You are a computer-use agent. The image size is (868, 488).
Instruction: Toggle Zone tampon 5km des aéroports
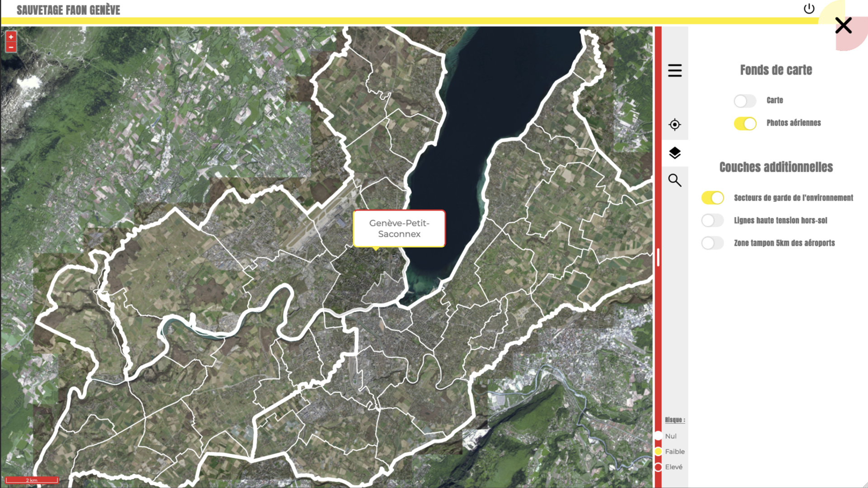click(x=712, y=243)
